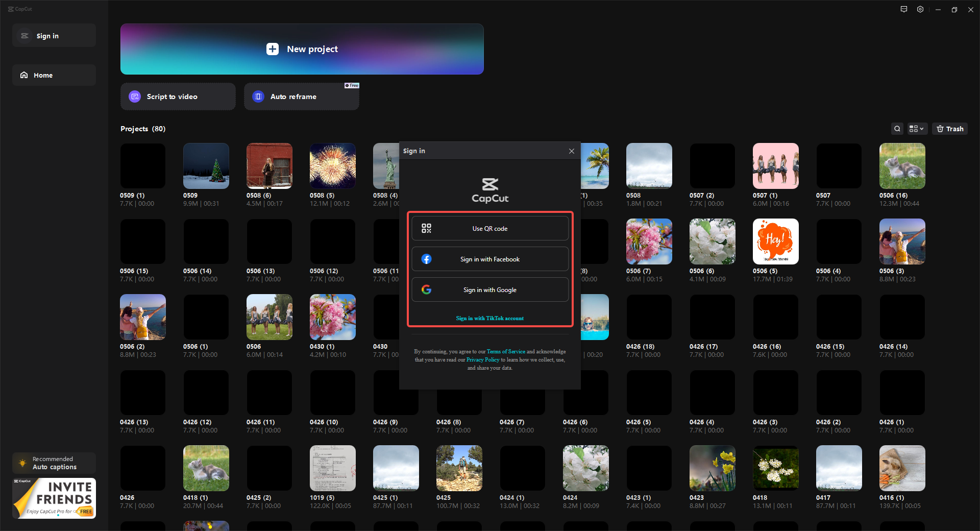Open project 0508 (6) thumbnail

coord(269,166)
